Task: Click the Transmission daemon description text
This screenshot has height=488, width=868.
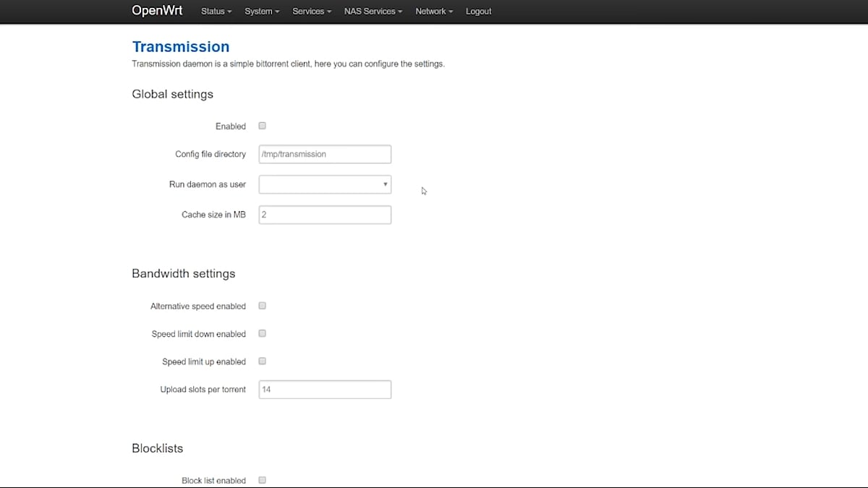Action: 288,64
